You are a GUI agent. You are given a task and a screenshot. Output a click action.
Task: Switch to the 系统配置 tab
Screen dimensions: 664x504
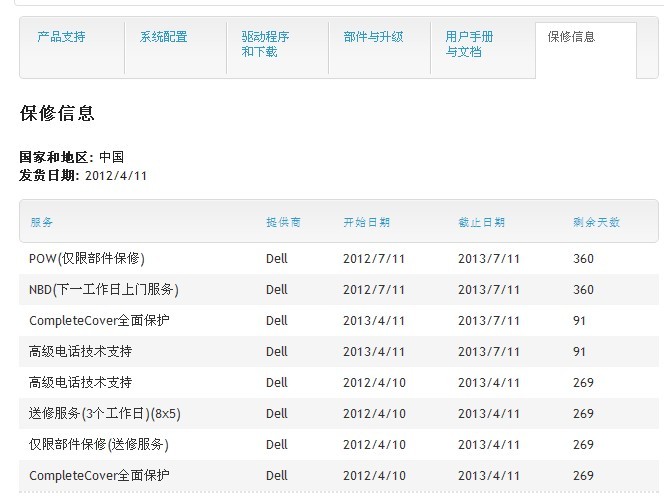(x=163, y=37)
